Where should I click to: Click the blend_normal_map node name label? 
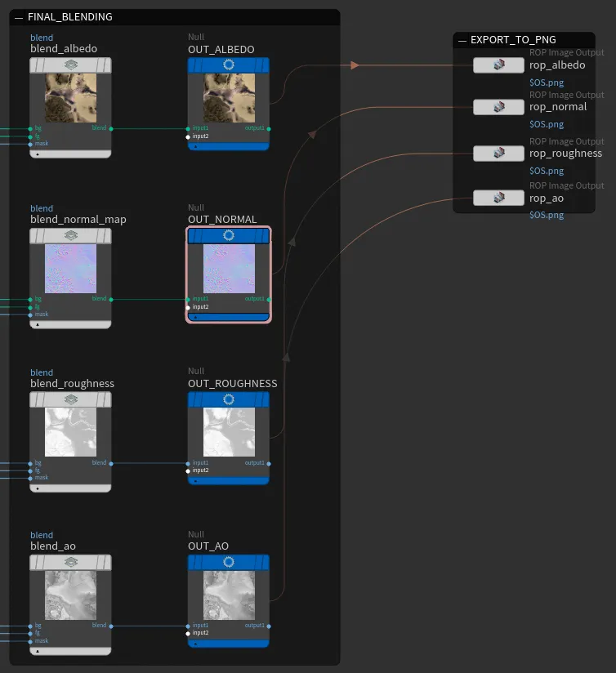(x=78, y=220)
